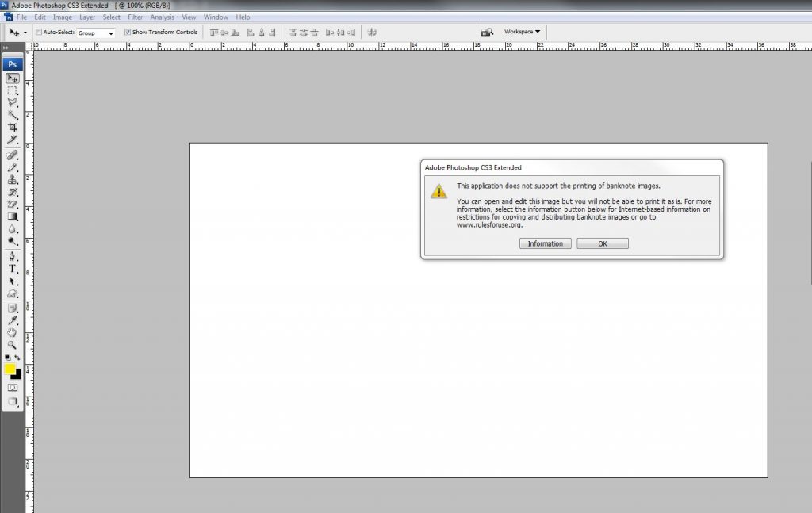Choose the Magic Wand tool
The width and height of the screenshot is (812, 513).
(x=13, y=115)
